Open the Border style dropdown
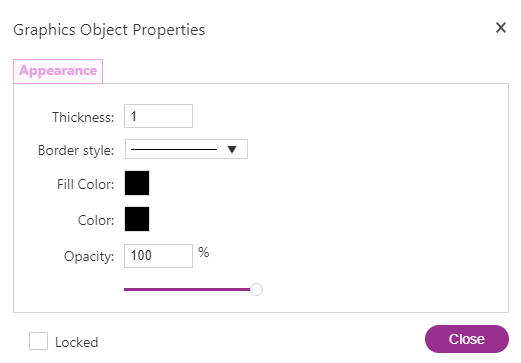521x363 pixels. tap(186, 149)
